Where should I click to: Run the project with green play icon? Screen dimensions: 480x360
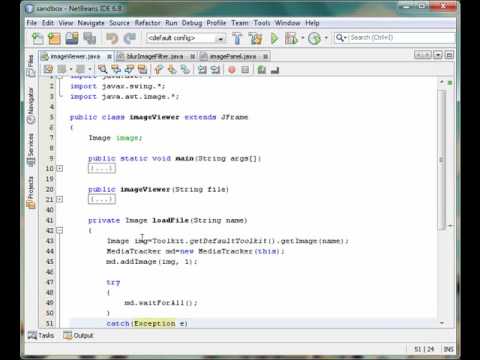point(274,38)
